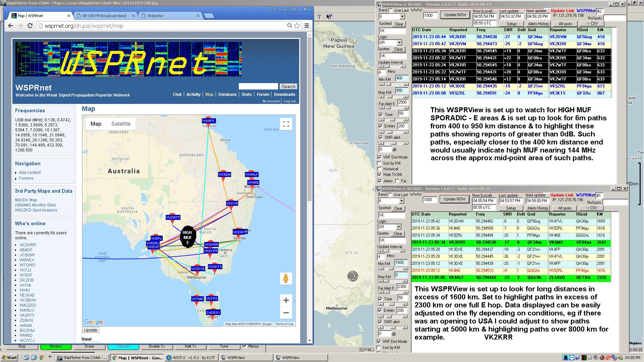
Task: Expand the Band dropdown in top WSPRView
Action: tap(402, 17)
